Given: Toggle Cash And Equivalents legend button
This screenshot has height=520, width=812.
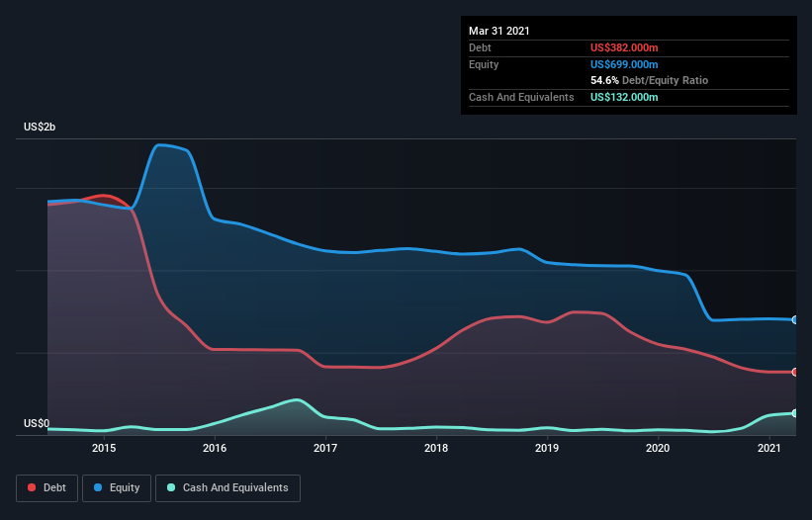Looking at the screenshot, I should click(227, 488).
